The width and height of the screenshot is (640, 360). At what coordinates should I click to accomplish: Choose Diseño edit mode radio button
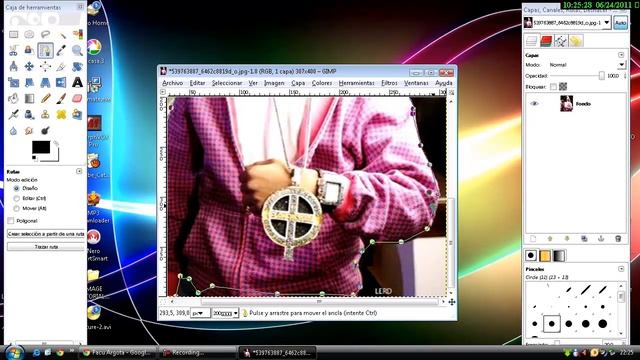pos(17,188)
